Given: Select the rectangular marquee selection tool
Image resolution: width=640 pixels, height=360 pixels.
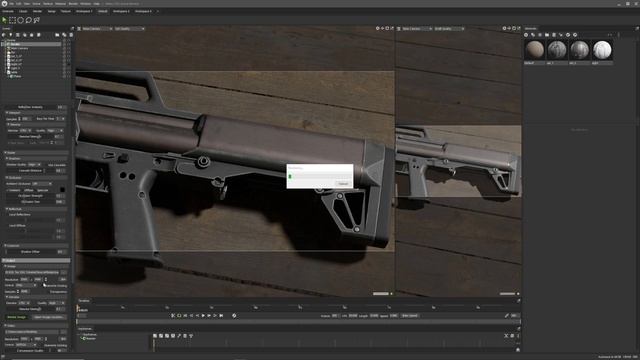Looking at the screenshot, I should click(x=12, y=20).
